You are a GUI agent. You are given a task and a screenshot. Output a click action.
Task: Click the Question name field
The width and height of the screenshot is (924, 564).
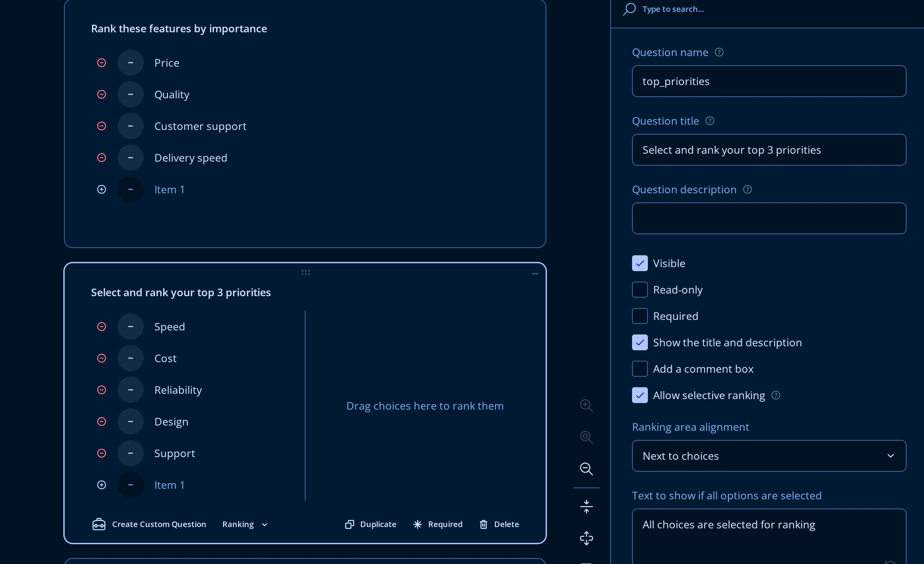769,81
